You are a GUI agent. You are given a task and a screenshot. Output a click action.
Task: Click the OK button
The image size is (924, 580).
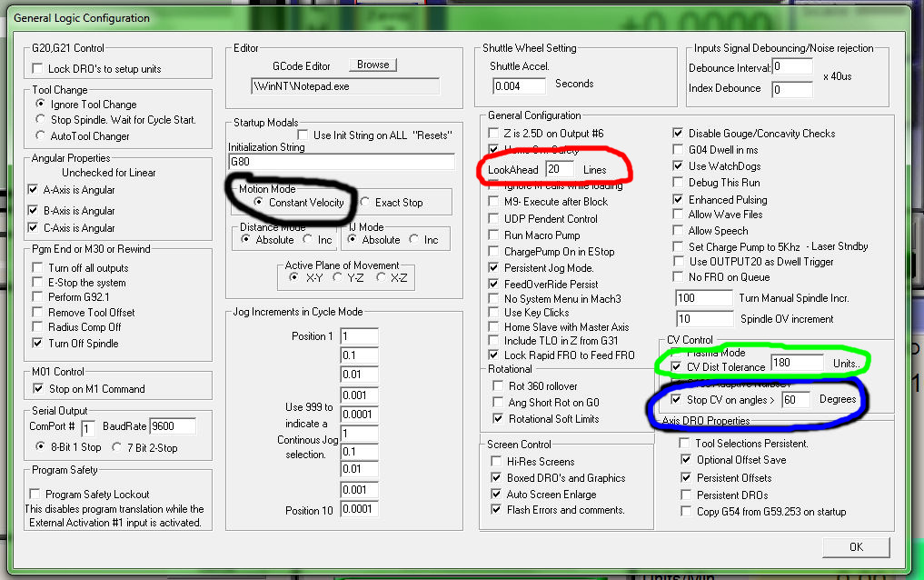pos(855,547)
